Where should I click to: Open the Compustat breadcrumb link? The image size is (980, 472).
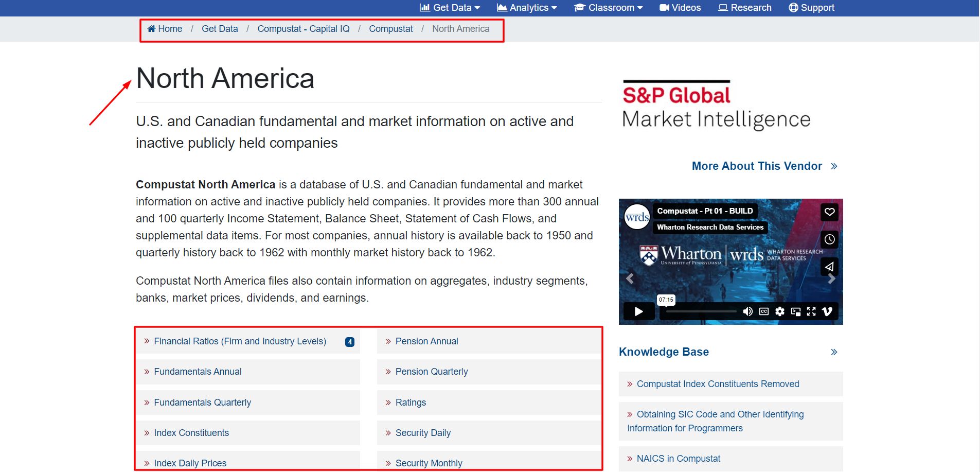[x=391, y=29]
